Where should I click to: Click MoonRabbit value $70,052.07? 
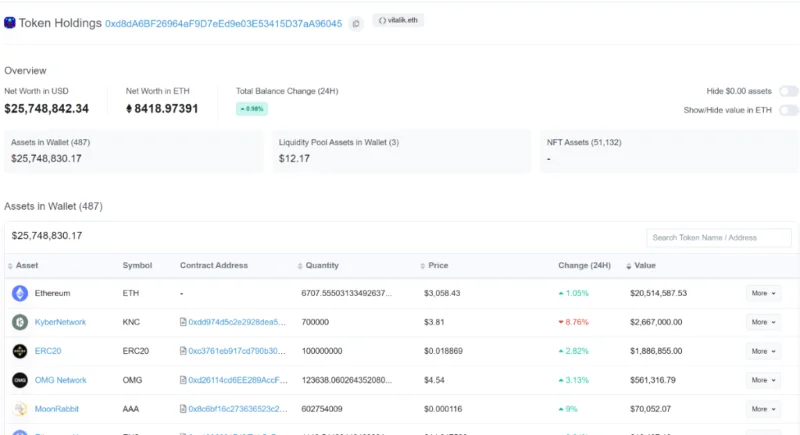(x=651, y=409)
